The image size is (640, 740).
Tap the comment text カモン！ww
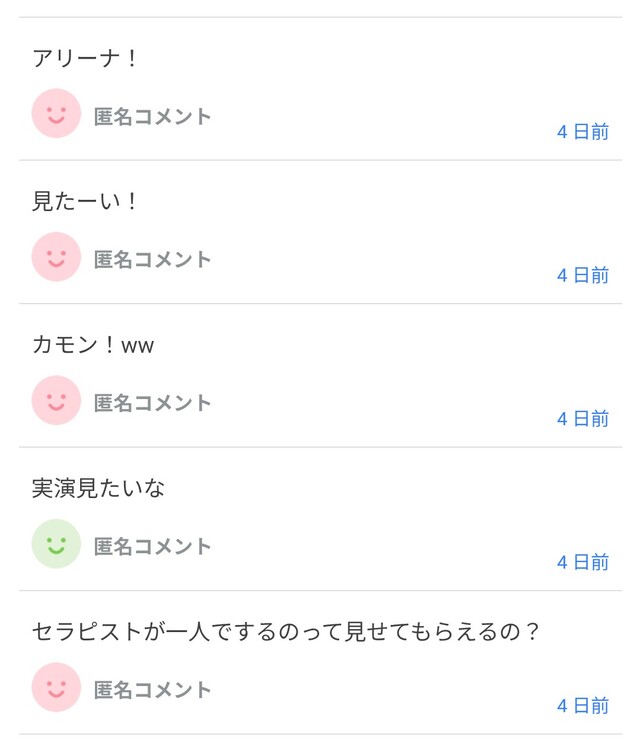click(93, 346)
